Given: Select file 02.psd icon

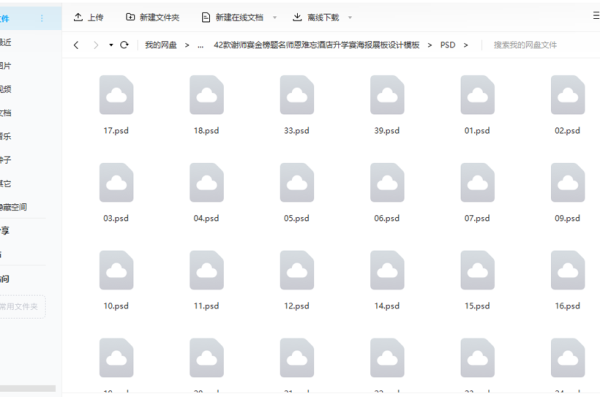Looking at the screenshot, I should coord(568,95).
